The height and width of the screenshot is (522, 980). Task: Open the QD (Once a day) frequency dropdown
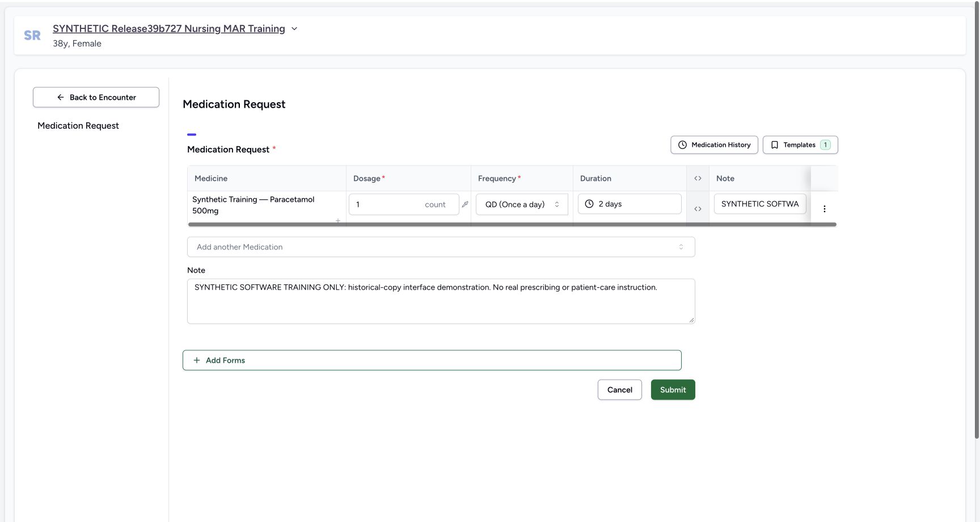[522, 205]
